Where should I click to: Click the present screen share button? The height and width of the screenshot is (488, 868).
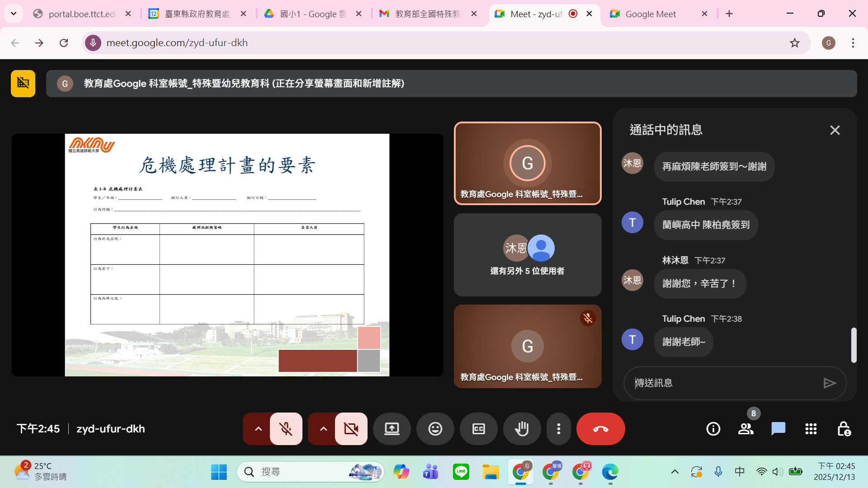tap(392, 429)
